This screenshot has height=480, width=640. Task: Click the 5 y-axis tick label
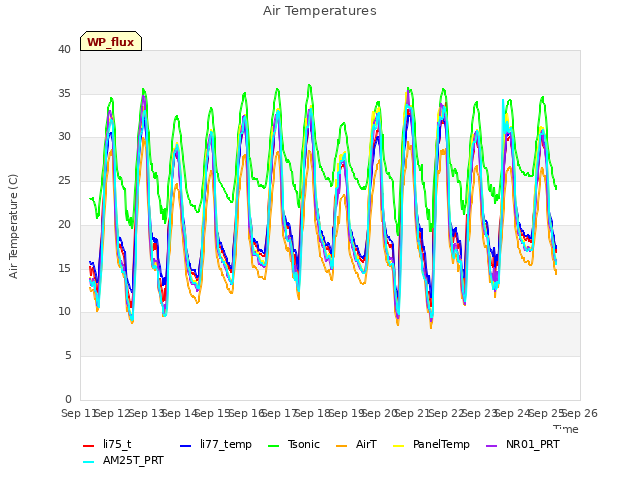pyautogui.click(x=68, y=356)
